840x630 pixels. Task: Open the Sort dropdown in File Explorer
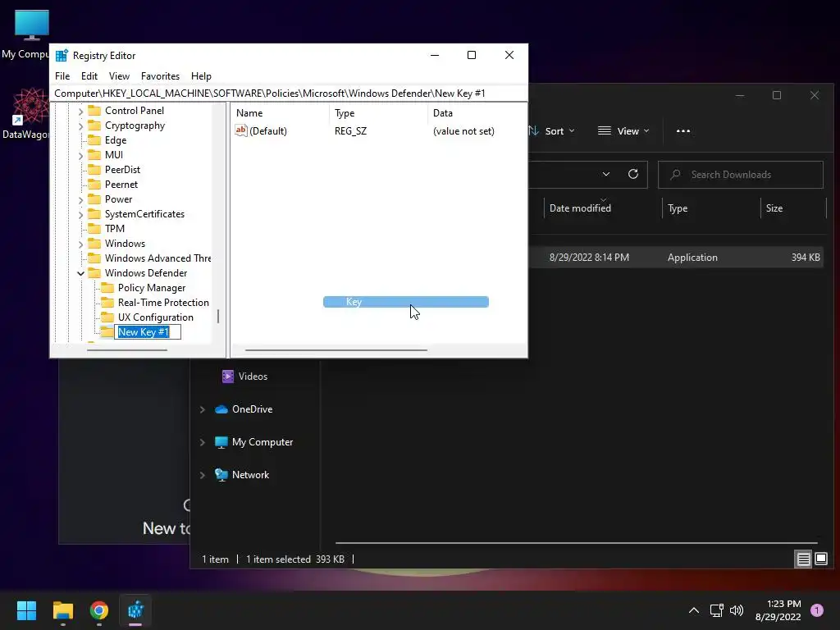(551, 130)
